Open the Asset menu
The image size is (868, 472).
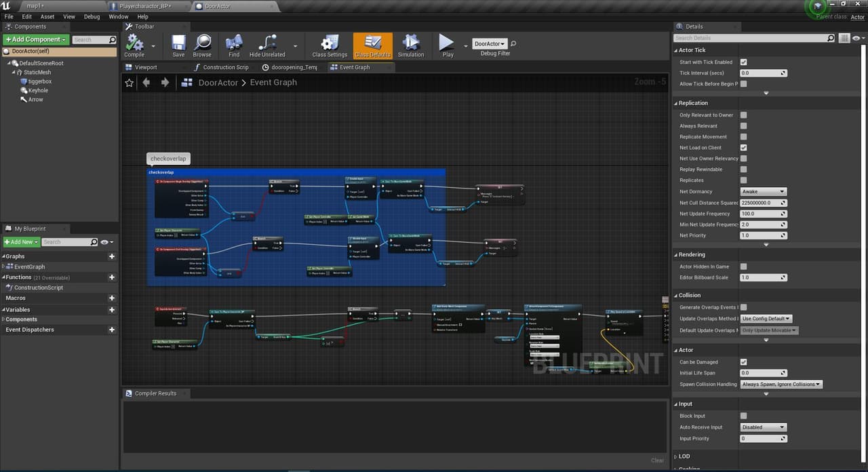47,16
